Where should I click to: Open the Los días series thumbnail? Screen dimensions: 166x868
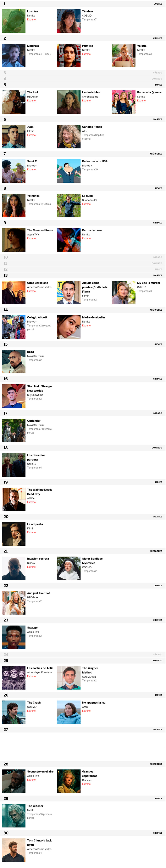click(x=13, y=21)
